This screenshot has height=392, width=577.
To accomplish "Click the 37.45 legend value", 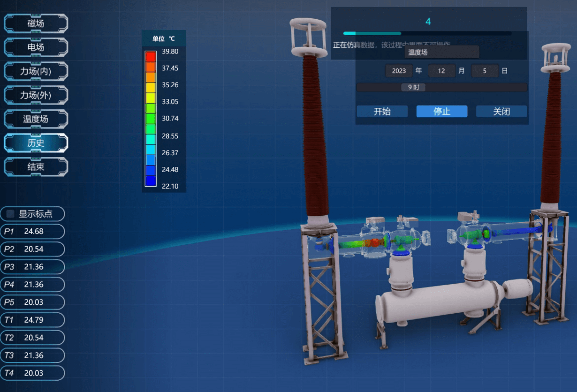I will point(170,68).
